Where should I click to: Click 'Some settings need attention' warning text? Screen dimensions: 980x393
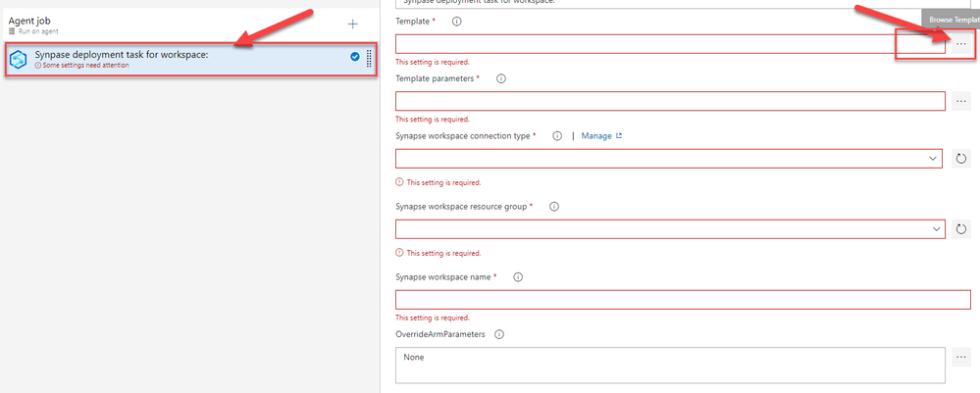pos(85,65)
